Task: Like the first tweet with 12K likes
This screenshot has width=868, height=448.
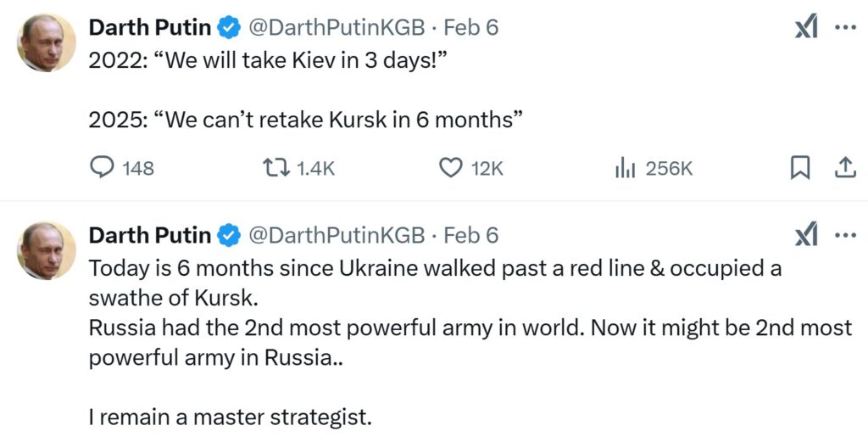Action: pyautogui.click(x=449, y=168)
